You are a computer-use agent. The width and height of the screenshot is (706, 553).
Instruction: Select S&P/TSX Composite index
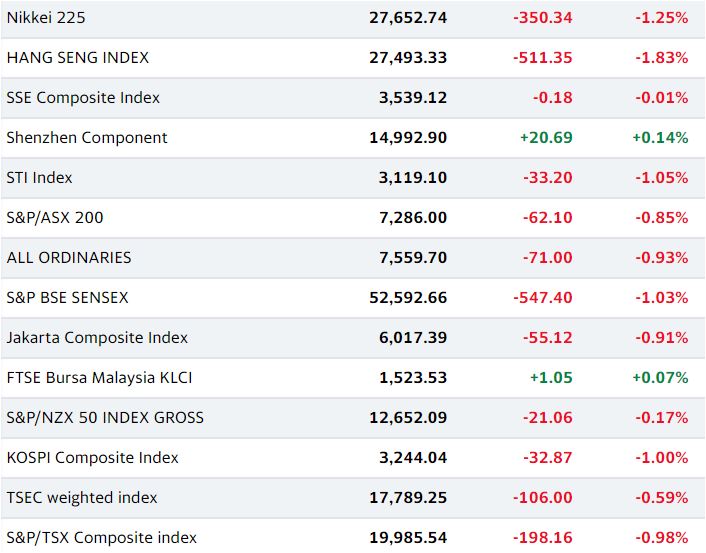click(102, 537)
